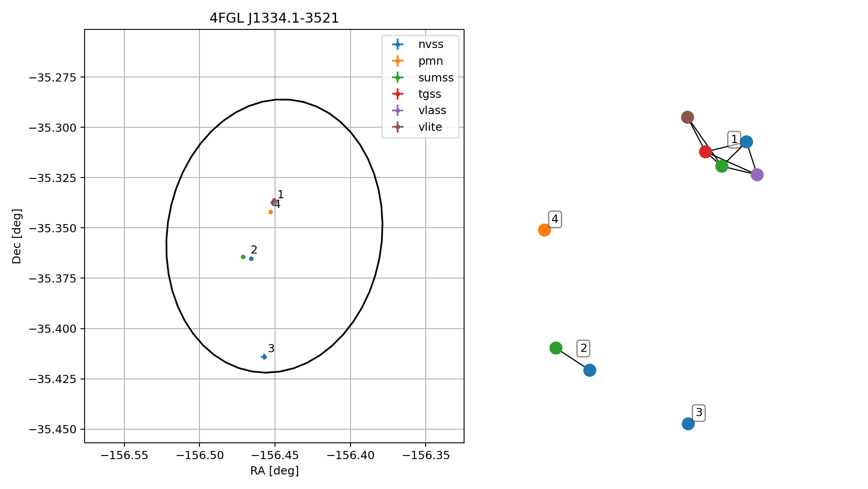The image size is (868, 489).
Task: Click the brown vlite point near label 1
Action: pyautogui.click(x=275, y=200)
